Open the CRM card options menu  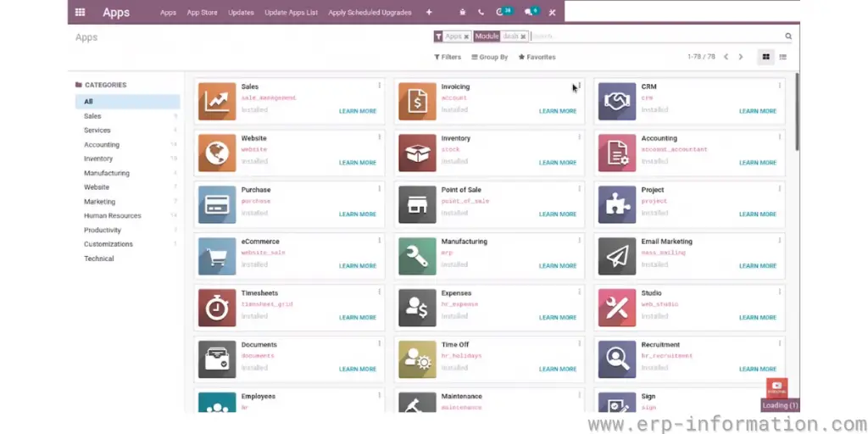point(780,86)
